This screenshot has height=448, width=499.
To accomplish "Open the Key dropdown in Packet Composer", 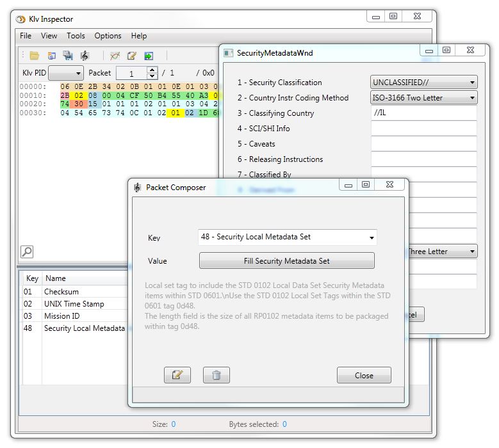I will coord(288,237).
